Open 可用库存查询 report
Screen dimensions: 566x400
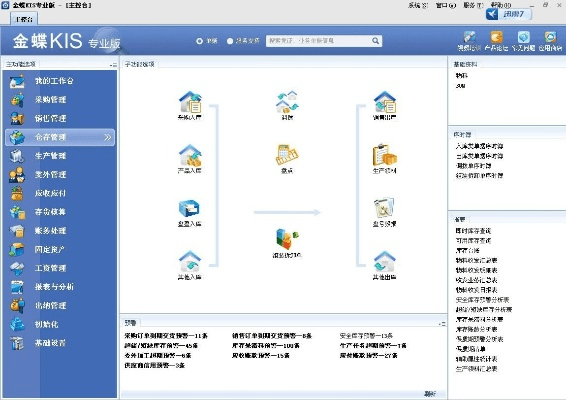(x=473, y=240)
